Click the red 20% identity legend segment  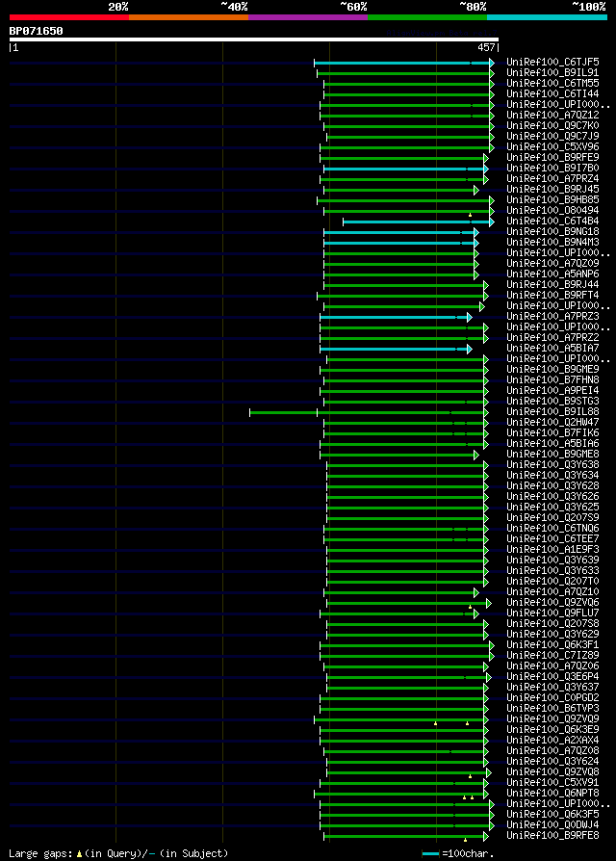click(x=69, y=17)
